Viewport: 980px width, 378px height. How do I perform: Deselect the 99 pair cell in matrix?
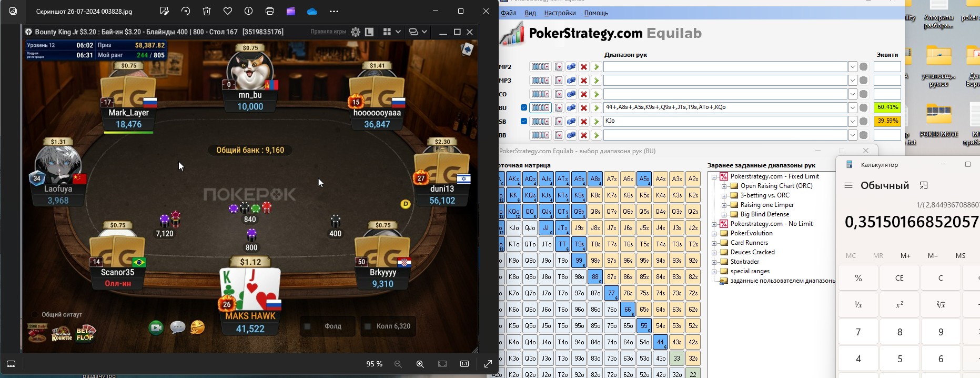[x=579, y=260]
